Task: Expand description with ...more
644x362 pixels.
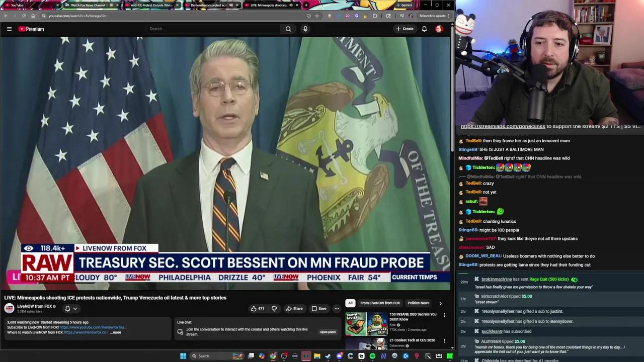Action: click(x=116, y=332)
